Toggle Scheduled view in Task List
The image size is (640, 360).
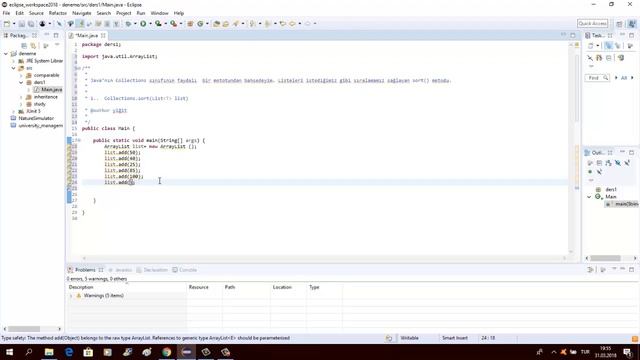tap(618, 46)
